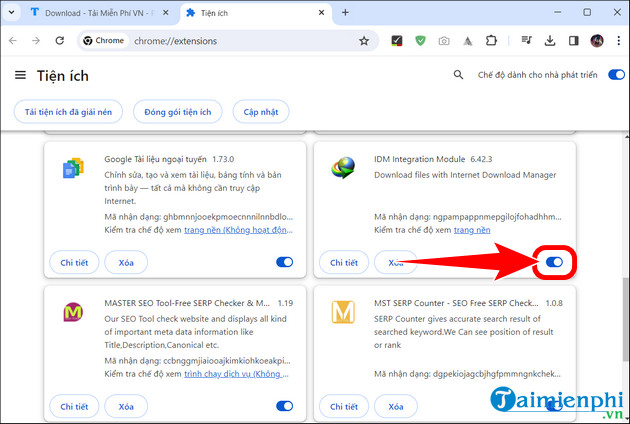This screenshot has height=424, width=630.
Task: Click the extensions page vertical scrollbar
Action: 626,319
